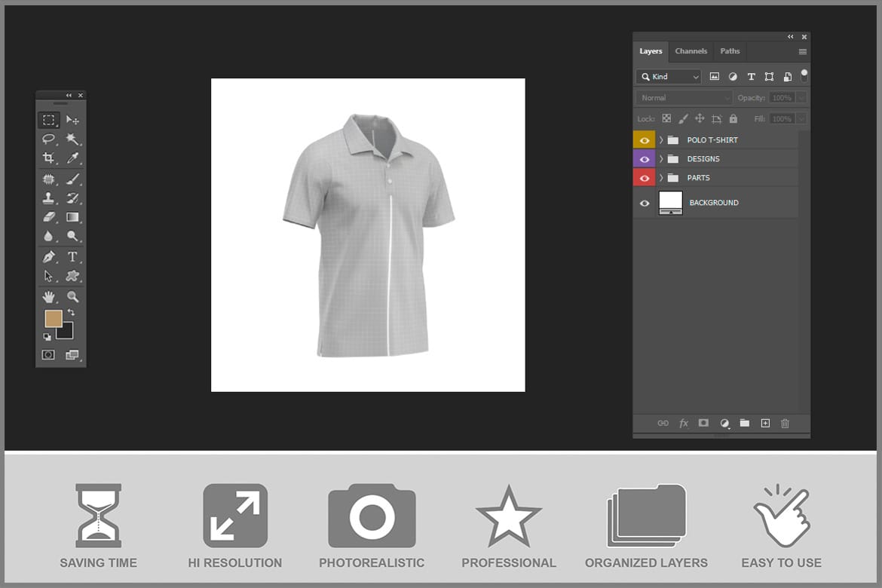The height and width of the screenshot is (588, 882).
Task: Toggle Quick Mask mode
Action: tap(48, 354)
